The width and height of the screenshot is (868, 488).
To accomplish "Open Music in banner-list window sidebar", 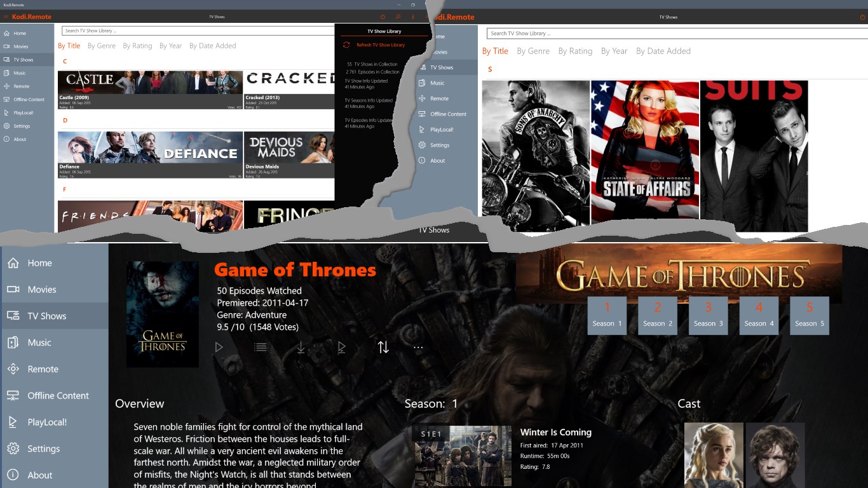I will (27, 73).
